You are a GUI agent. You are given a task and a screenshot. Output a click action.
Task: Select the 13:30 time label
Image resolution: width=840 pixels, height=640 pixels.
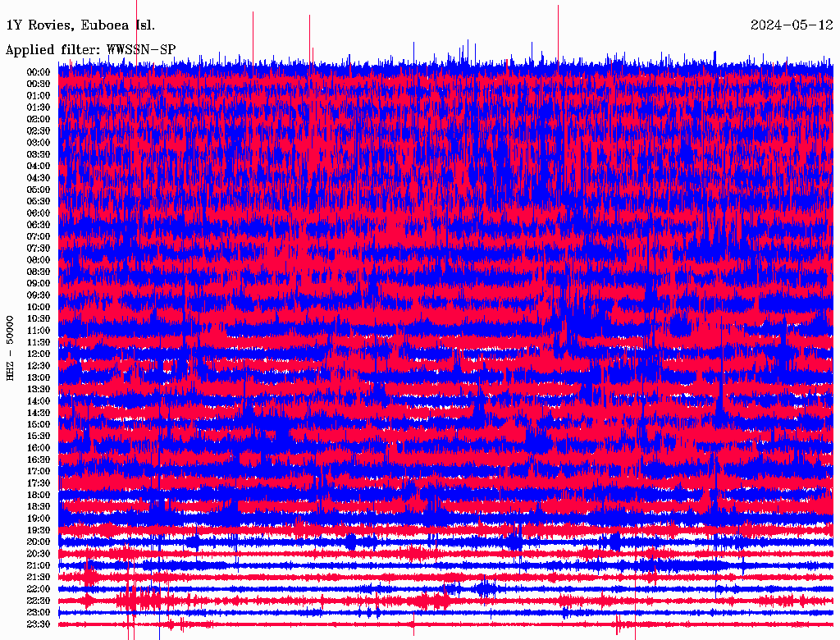click(x=39, y=390)
